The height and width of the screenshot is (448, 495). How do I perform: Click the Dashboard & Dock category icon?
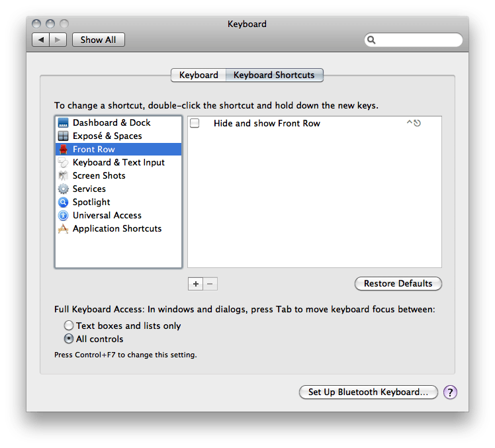(x=64, y=123)
